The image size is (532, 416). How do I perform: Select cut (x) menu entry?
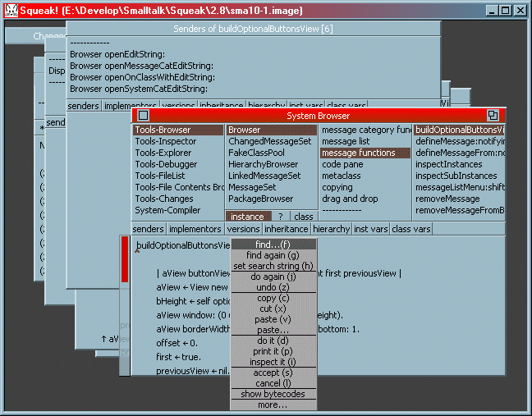[x=273, y=309]
